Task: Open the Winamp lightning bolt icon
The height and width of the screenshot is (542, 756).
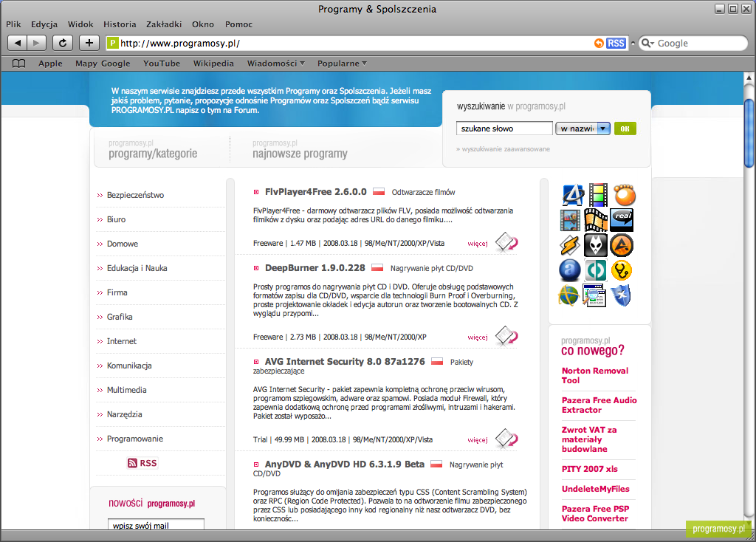Action: click(570, 245)
